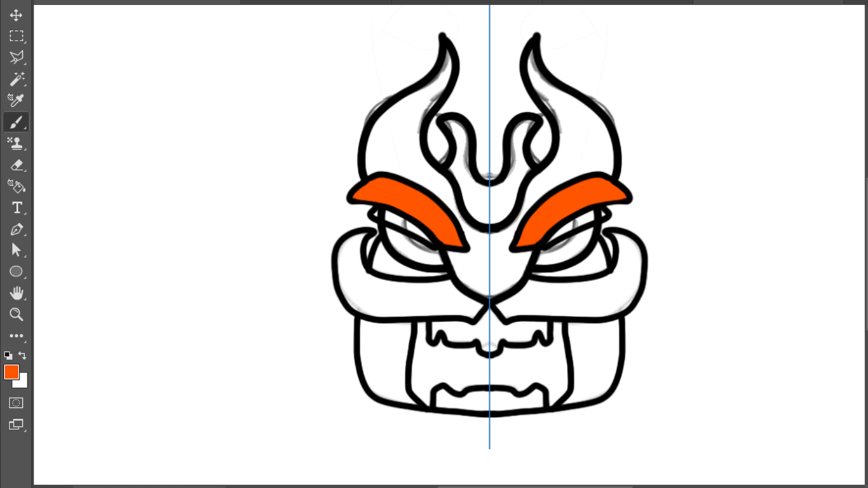Select the Zoom magnifier tool
868x488 pixels.
pyautogui.click(x=16, y=315)
